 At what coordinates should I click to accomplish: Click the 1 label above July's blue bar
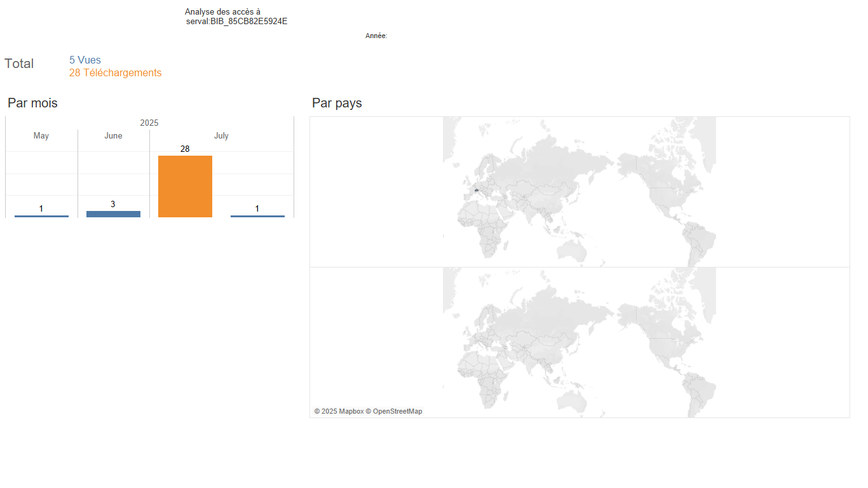click(257, 208)
